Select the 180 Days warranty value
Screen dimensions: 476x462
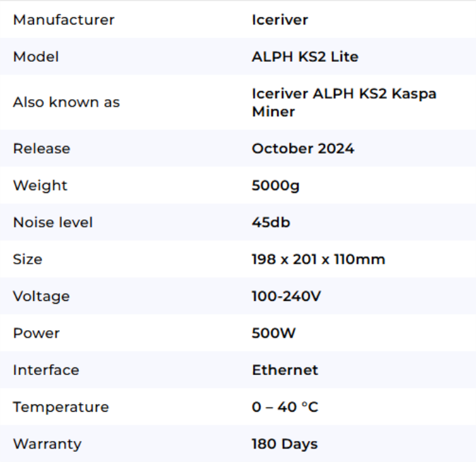coord(284,444)
